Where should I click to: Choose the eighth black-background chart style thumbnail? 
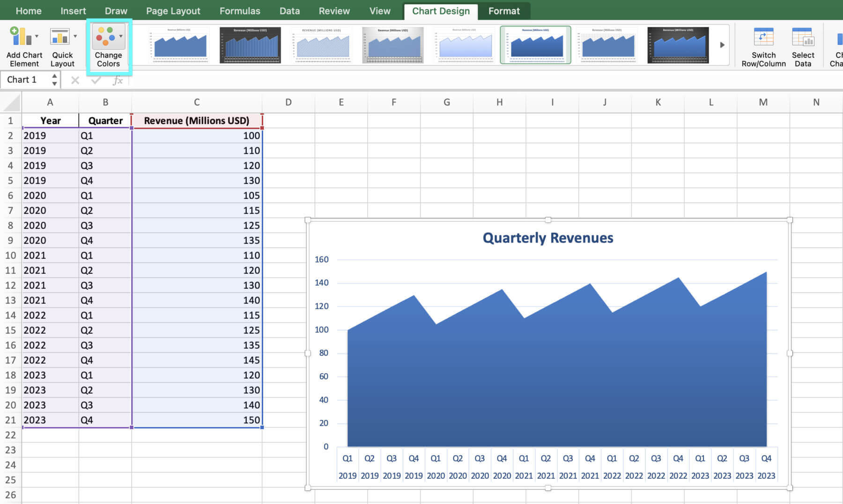(678, 45)
